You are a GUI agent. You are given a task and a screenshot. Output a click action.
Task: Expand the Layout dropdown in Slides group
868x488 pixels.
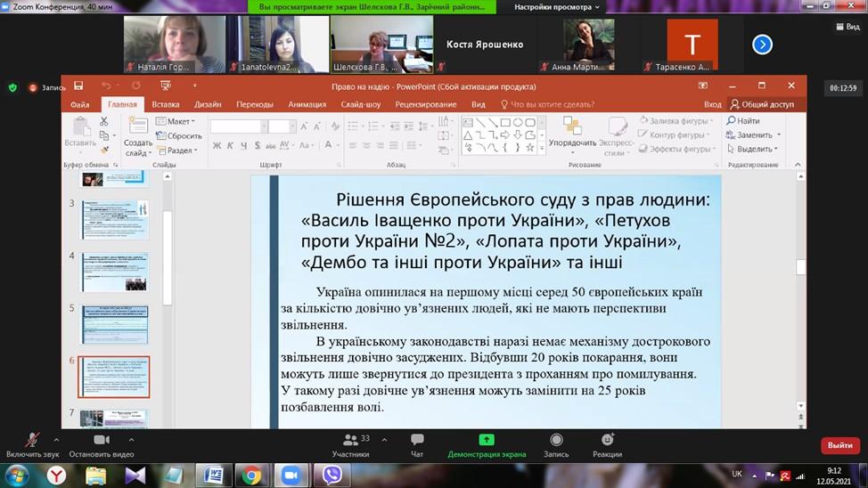click(x=176, y=121)
